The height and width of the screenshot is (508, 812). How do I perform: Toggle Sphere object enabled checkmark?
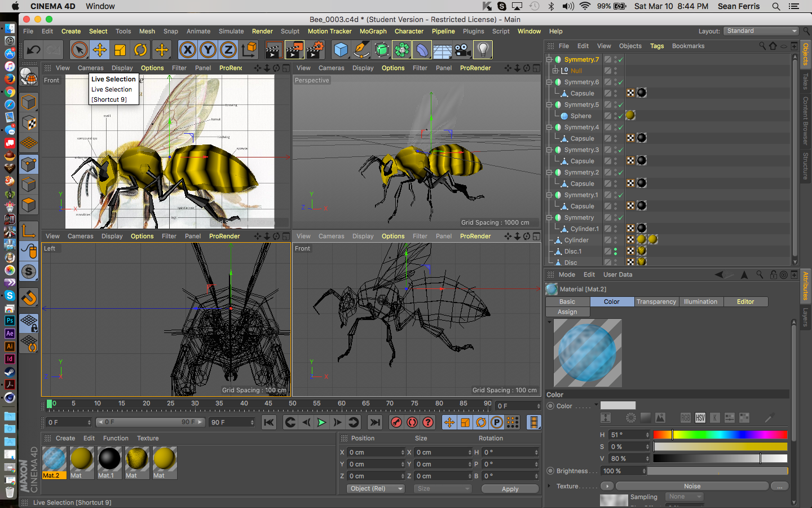click(620, 116)
